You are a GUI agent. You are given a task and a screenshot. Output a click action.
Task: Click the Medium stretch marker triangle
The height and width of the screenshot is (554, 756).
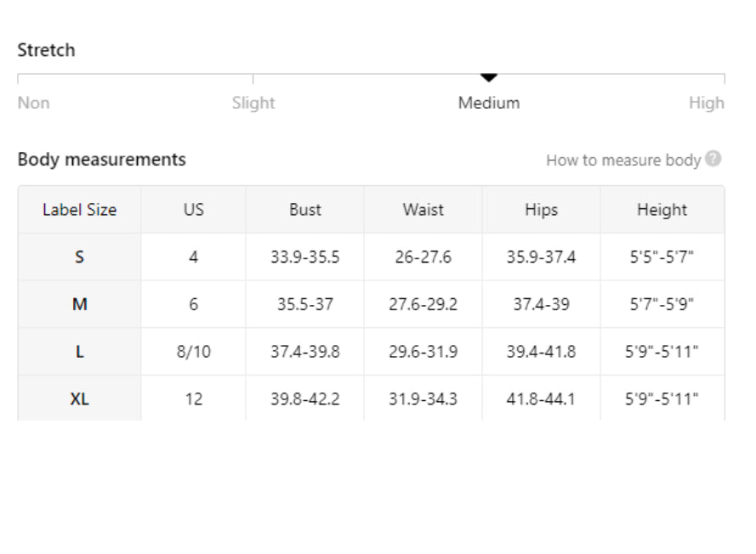click(489, 77)
